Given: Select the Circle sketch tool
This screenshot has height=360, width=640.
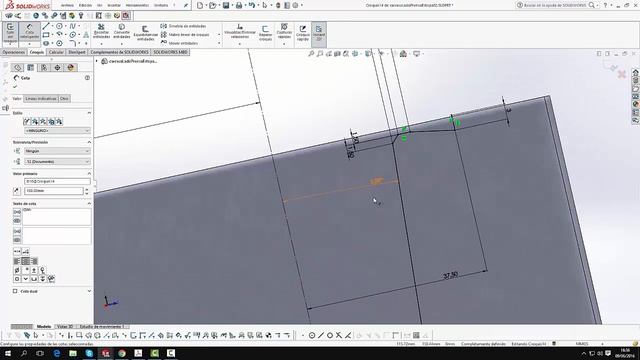Looking at the screenshot, I should click(x=59, y=26).
